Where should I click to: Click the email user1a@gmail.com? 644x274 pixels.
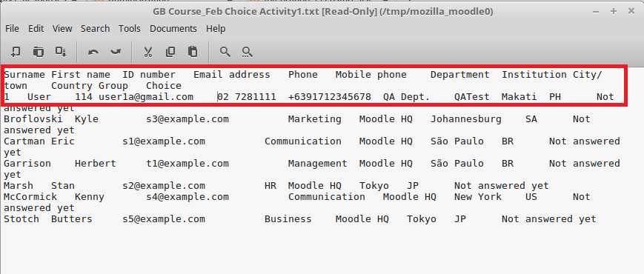pyautogui.click(x=146, y=97)
